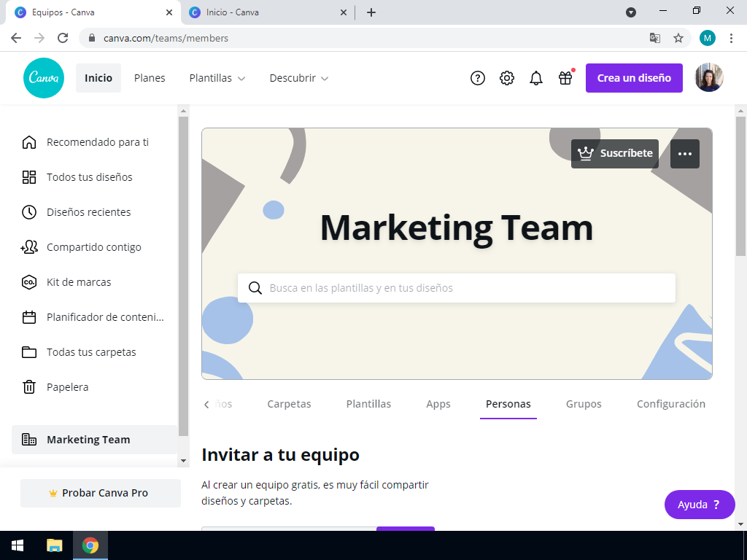Image resolution: width=747 pixels, height=560 pixels.
Task: Click the gift box icon
Action: point(565,77)
